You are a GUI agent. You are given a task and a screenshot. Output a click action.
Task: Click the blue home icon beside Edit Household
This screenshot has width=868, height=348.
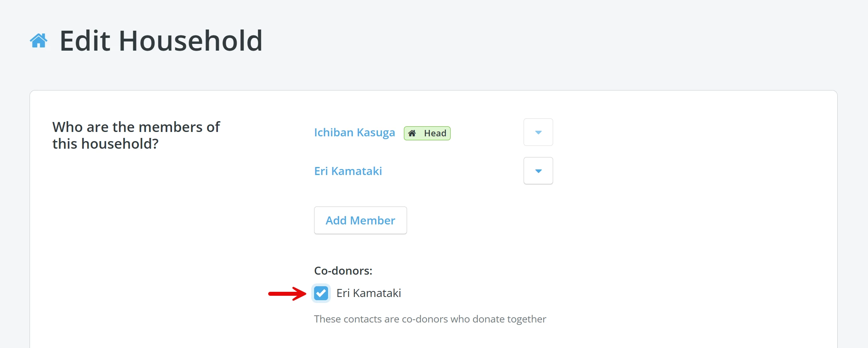tap(39, 40)
